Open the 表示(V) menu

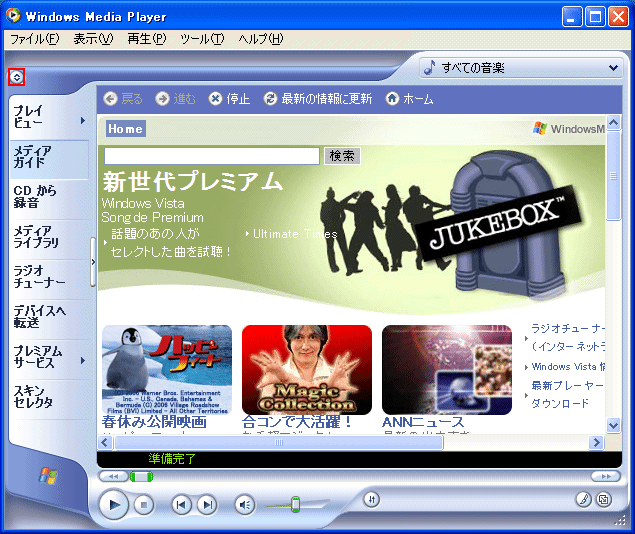coord(93,39)
